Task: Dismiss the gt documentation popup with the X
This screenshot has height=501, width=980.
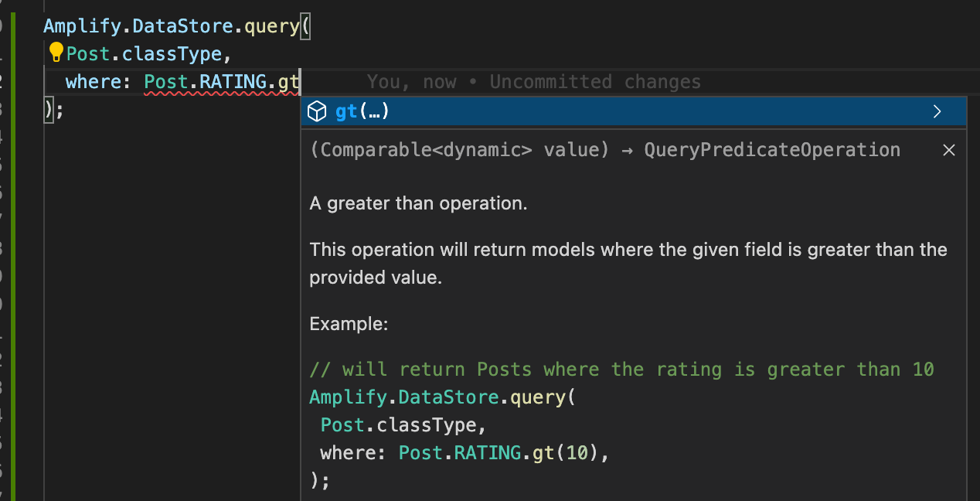Action: (949, 149)
